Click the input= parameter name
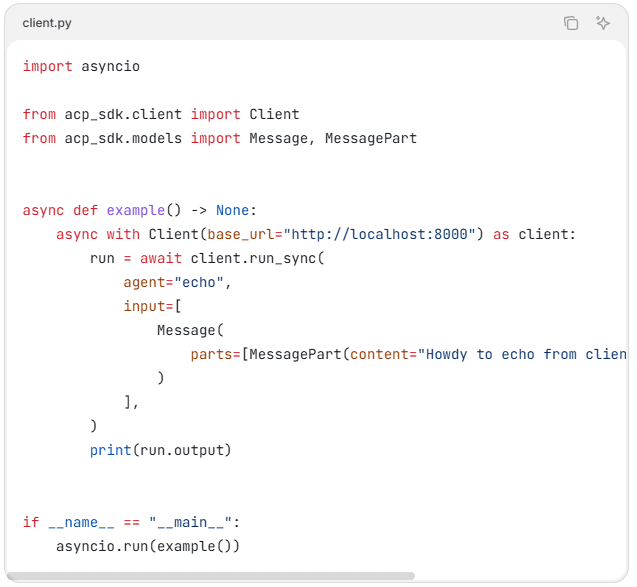 coord(148,306)
